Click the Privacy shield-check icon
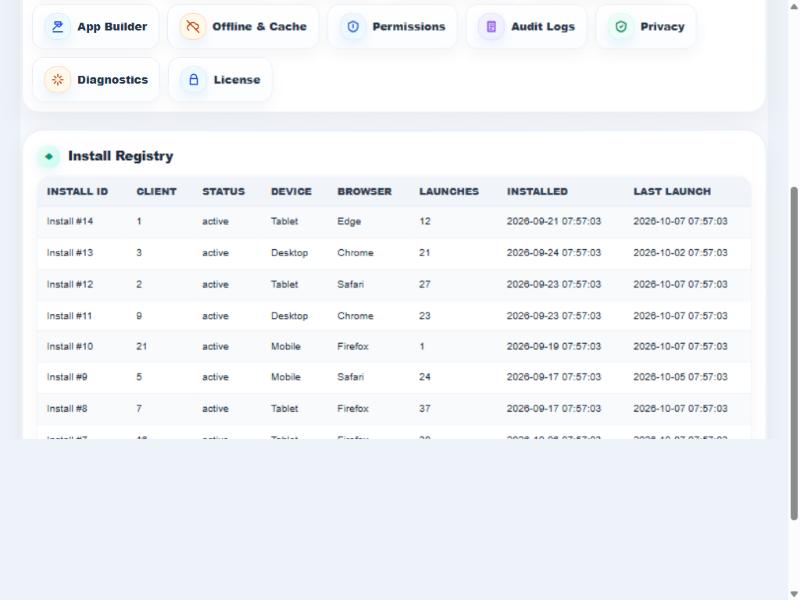 [x=621, y=27]
